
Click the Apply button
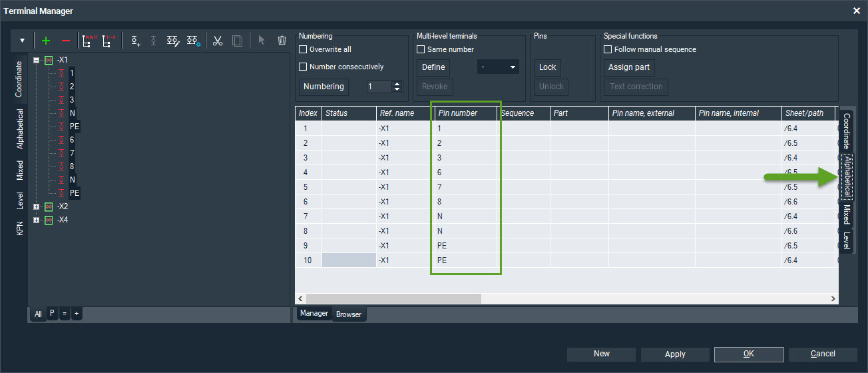675,354
